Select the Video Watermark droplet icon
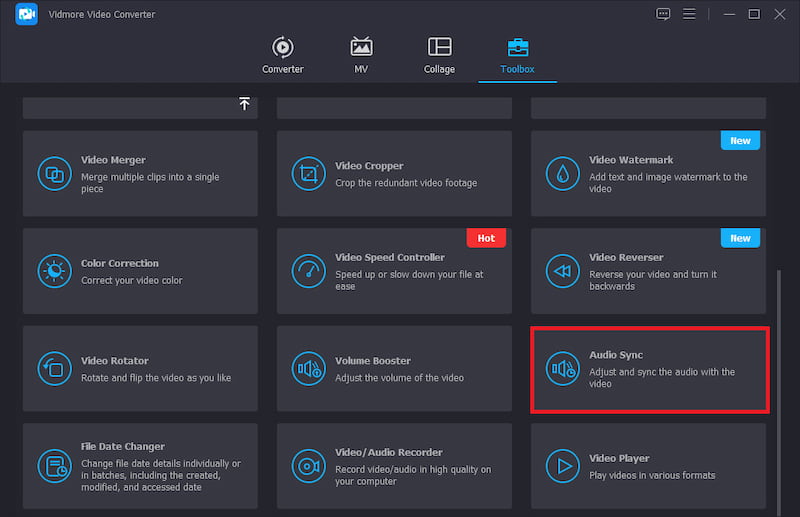This screenshot has width=800, height=517. 563,174
